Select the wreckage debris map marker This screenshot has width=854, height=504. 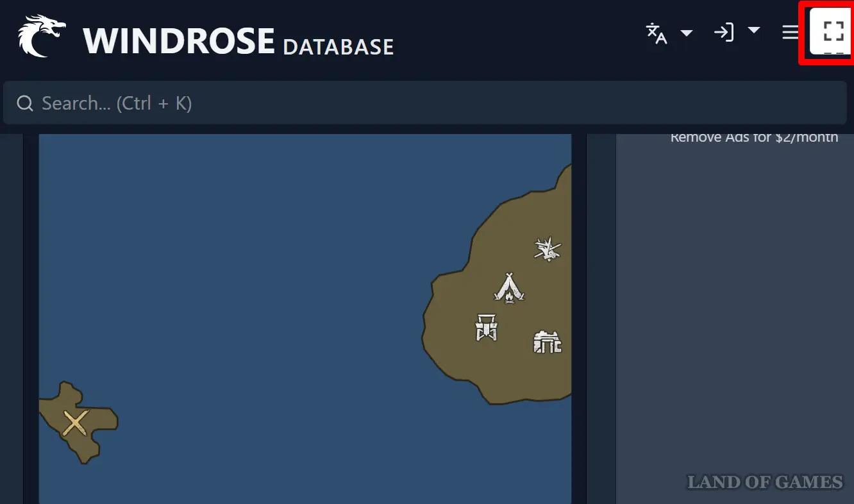tap(548, 249)
